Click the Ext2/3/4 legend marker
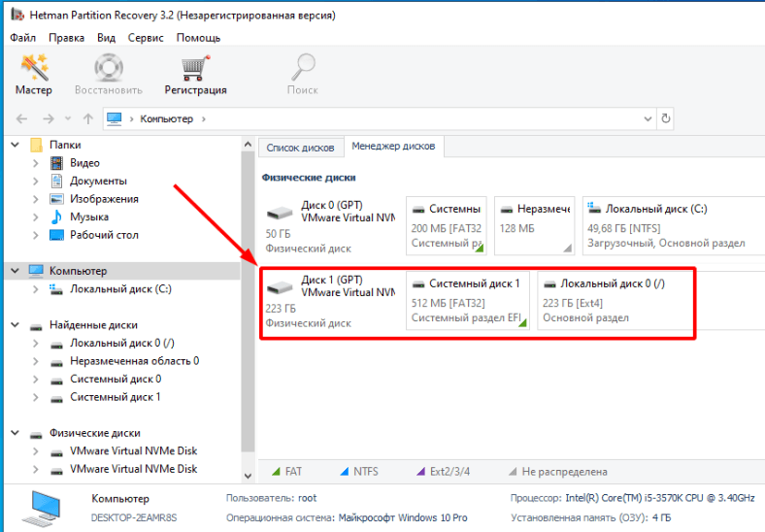Viewport: 765px width, 532px height. [420, 472]
